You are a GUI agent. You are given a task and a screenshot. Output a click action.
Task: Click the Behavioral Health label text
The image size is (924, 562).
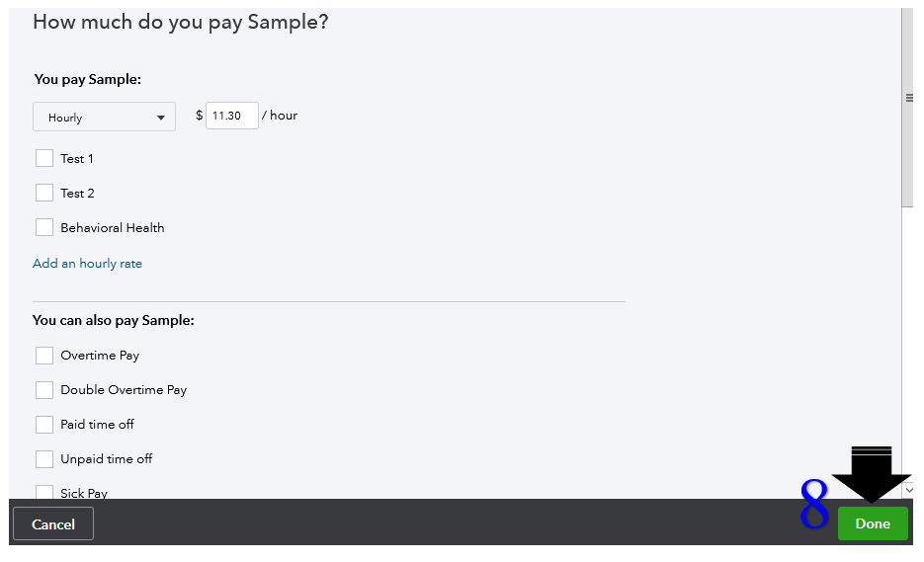(x=112, y=227)
